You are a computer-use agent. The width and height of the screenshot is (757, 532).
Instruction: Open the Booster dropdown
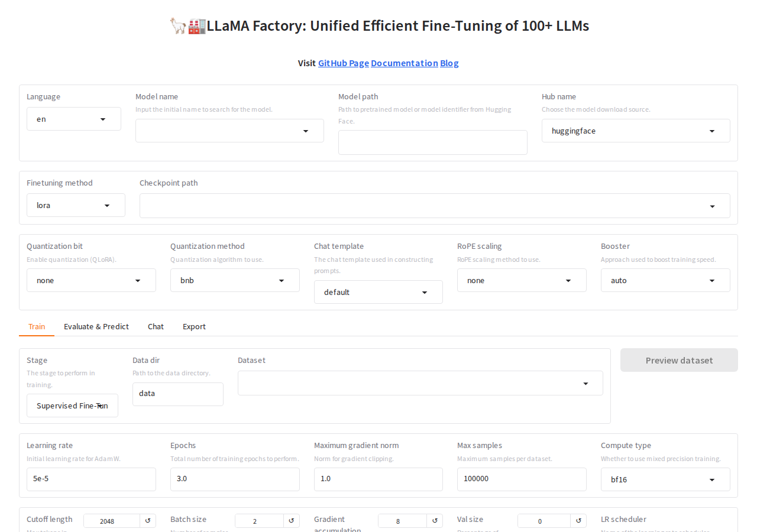coord(665,280)
